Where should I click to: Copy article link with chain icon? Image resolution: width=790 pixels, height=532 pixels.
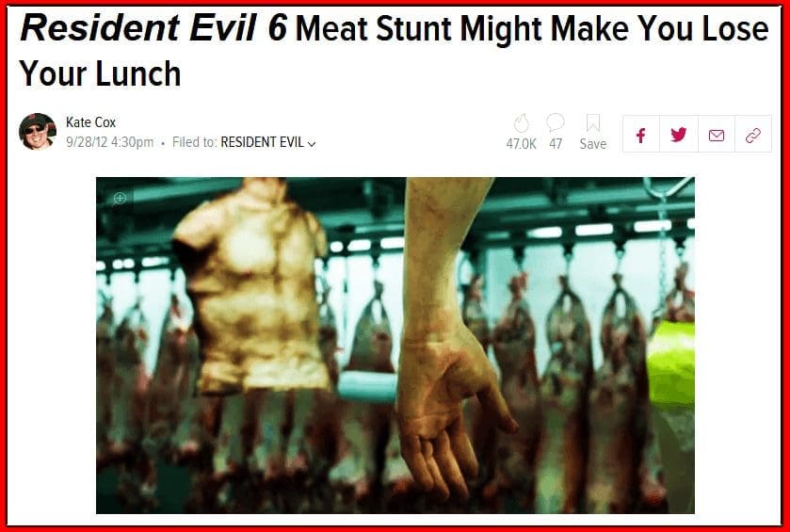(x=752, y=135)
